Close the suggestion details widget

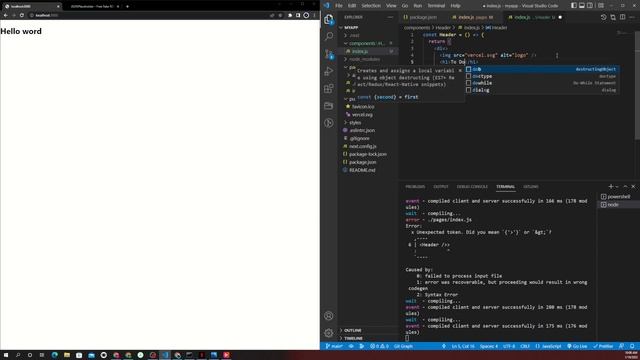click(460, 71)
